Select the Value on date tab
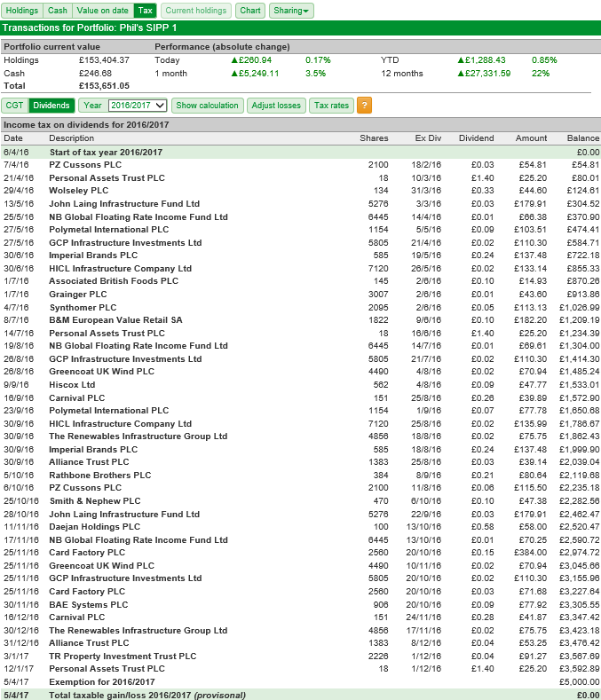Viewport: 601px width, 700px height. (x=102, y=11)
